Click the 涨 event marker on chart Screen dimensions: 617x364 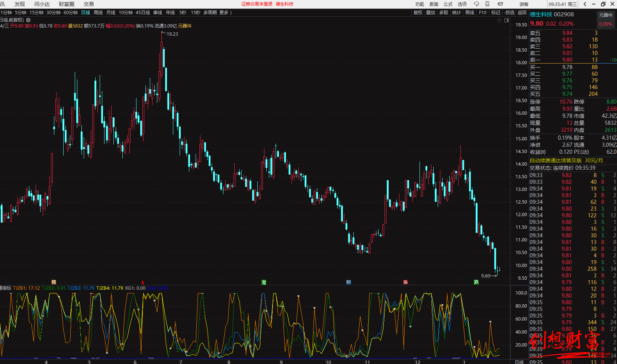405,282
